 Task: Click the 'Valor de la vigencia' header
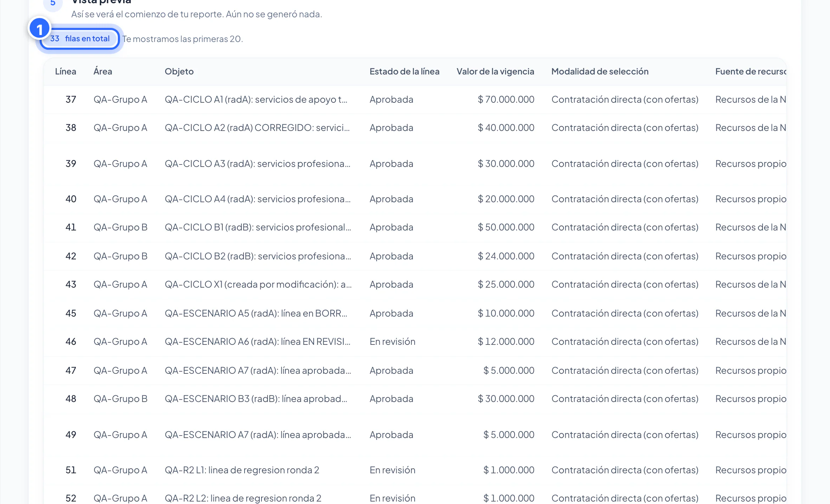tap(495, 72)
